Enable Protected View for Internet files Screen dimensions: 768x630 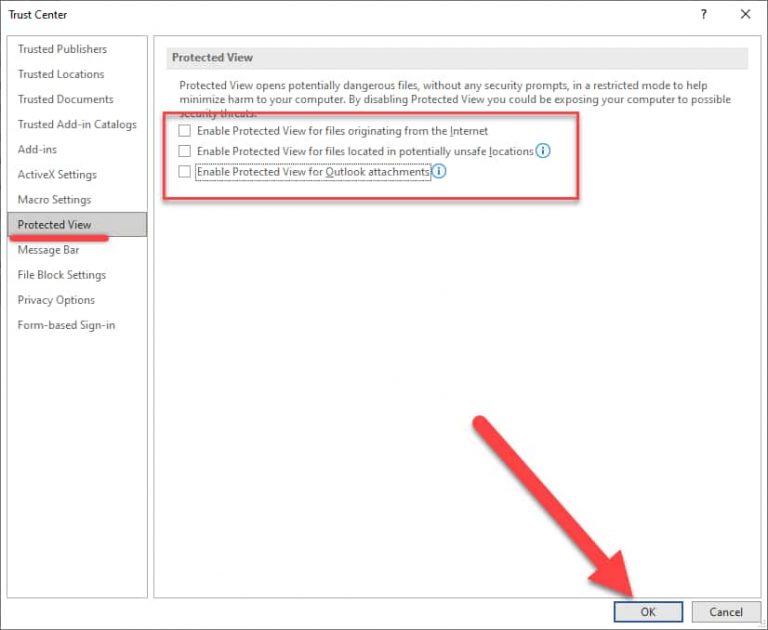point(184,131)
